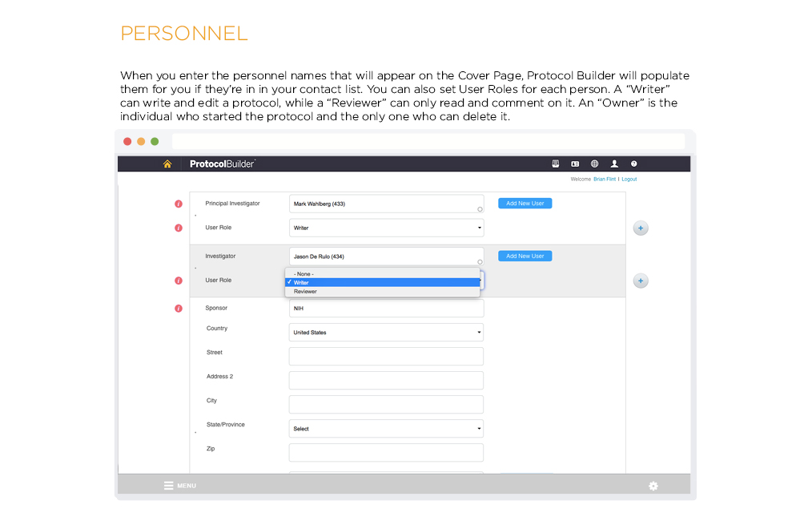Click info icon beside Sponsor

[179, 309]
